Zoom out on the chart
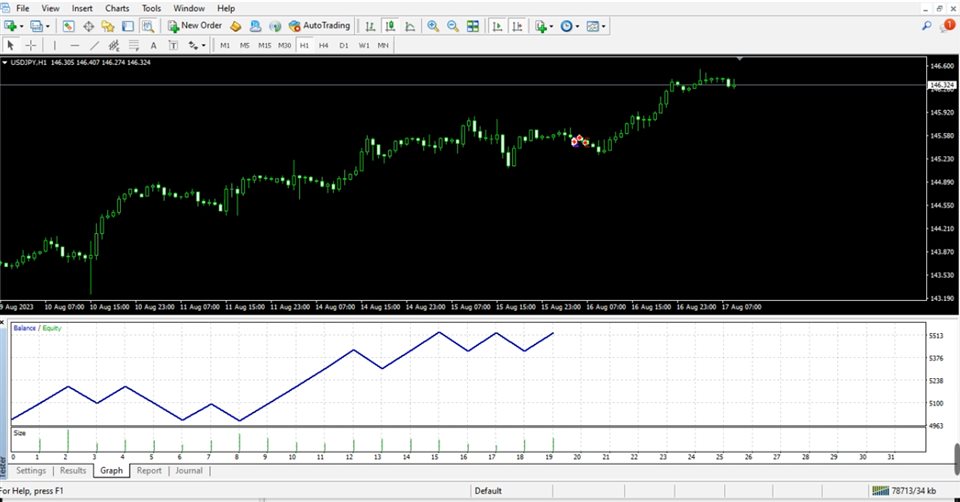This screenshot has width=960, height=502. pos(453,26)
